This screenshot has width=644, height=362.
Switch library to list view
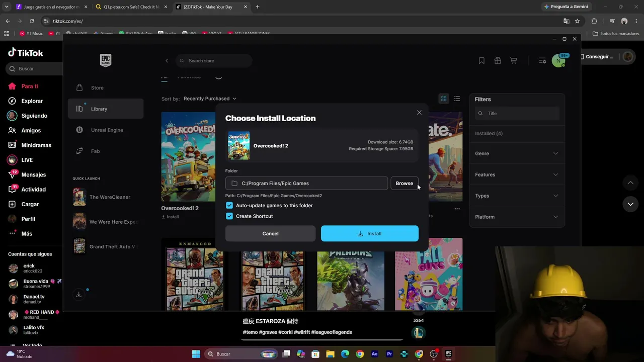[457, 99]
